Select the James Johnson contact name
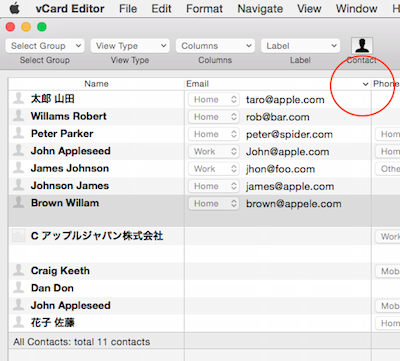 [x=70, y=168]
